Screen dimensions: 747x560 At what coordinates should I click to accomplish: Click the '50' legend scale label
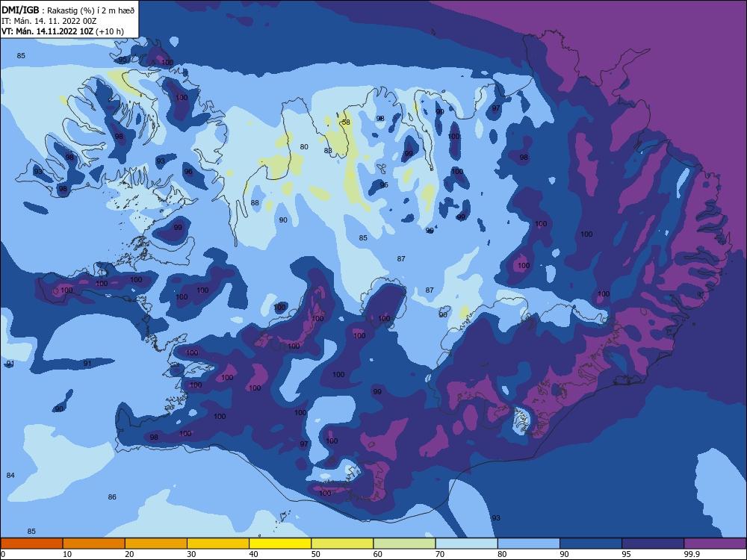316,554
